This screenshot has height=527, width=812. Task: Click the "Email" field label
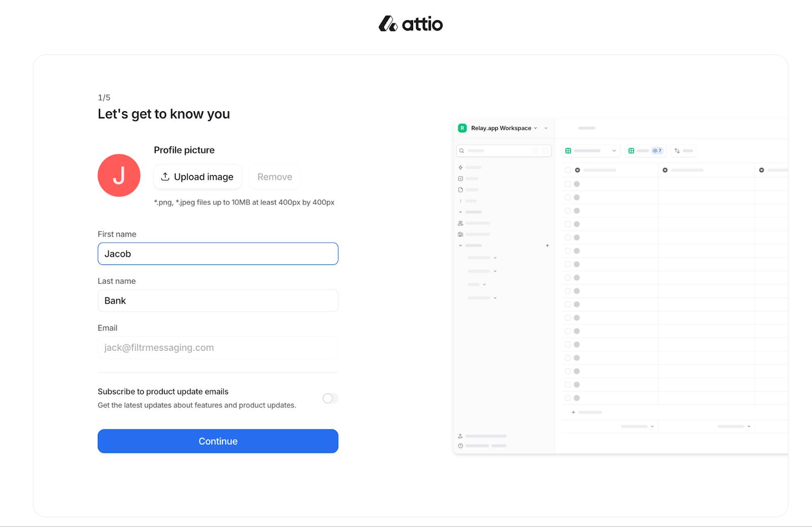click(x=108, y=328)
